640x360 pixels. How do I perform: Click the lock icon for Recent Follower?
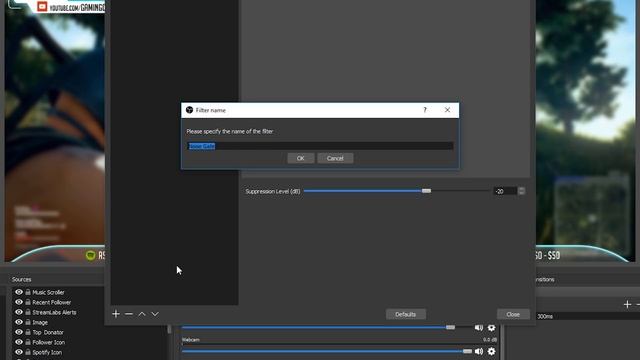point(28,302)
